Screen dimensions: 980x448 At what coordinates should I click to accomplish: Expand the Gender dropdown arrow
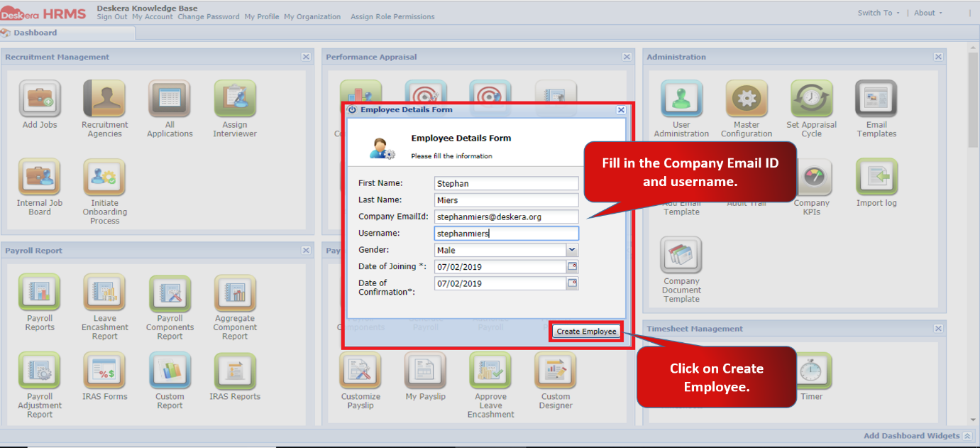572,250
